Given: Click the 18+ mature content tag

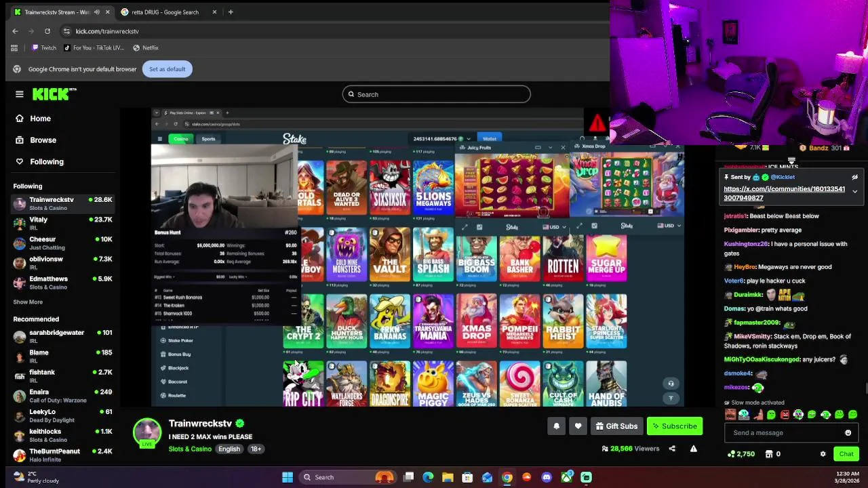Looking at the screenshot, I should click(x=256, y=449).
